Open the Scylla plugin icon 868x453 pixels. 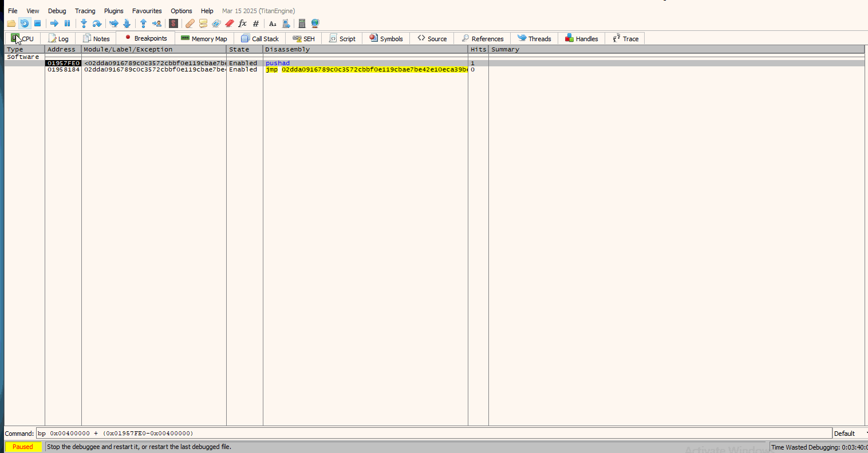point(173,23)
